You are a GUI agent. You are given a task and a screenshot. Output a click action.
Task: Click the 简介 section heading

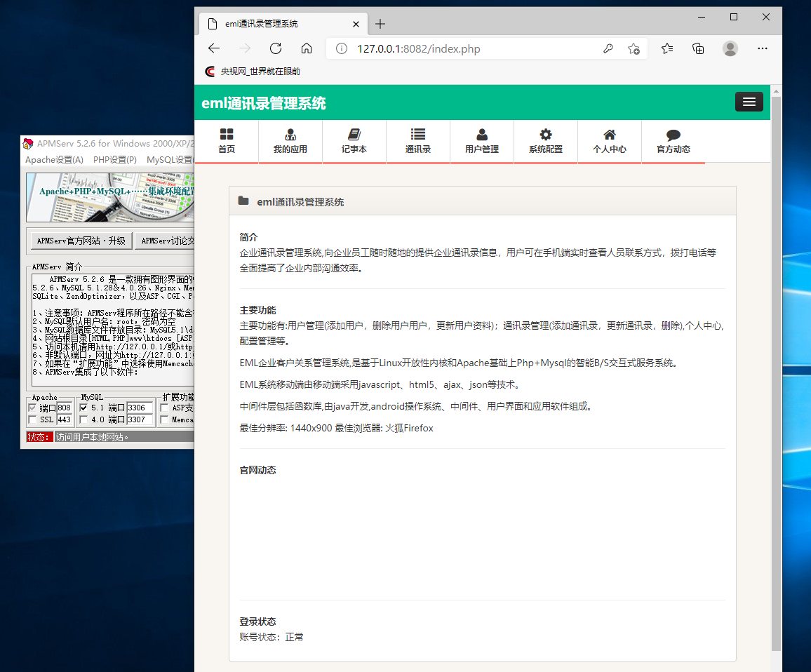pos(248,238)
